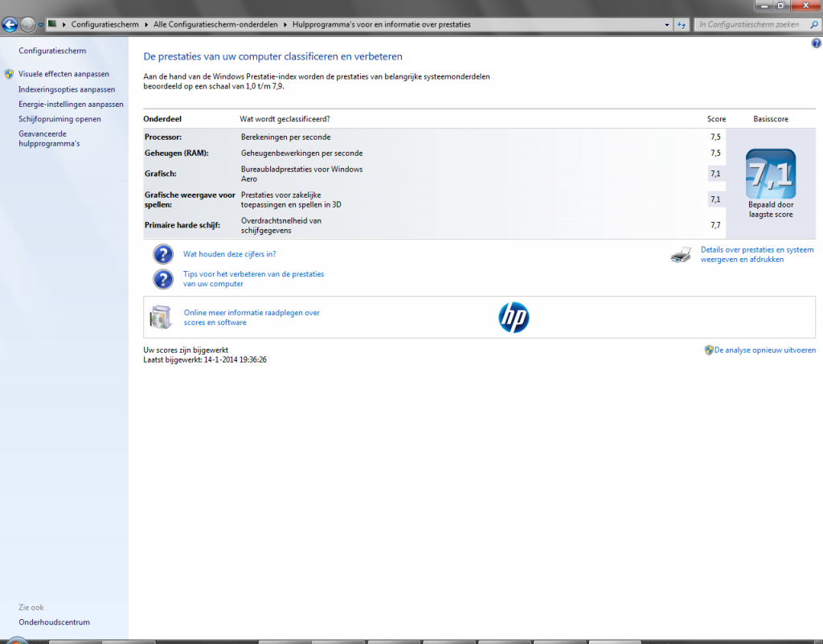Open Visuele effecten aanpassen
823x644 pixels.
coord(64,74)
